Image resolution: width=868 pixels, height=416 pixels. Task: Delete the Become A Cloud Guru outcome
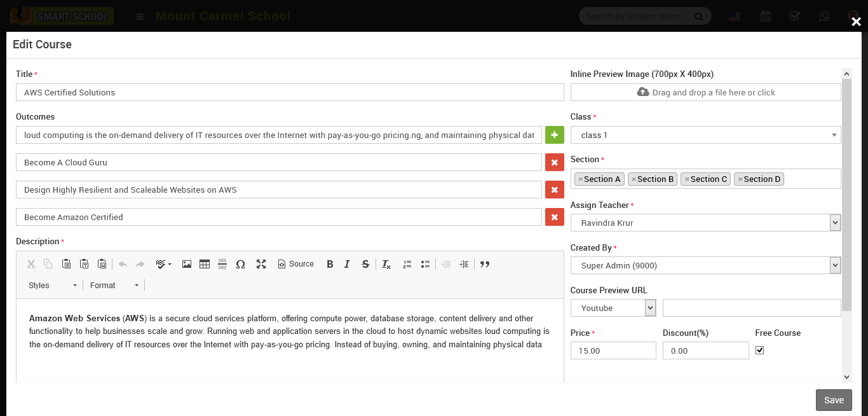tap(554, 162)
